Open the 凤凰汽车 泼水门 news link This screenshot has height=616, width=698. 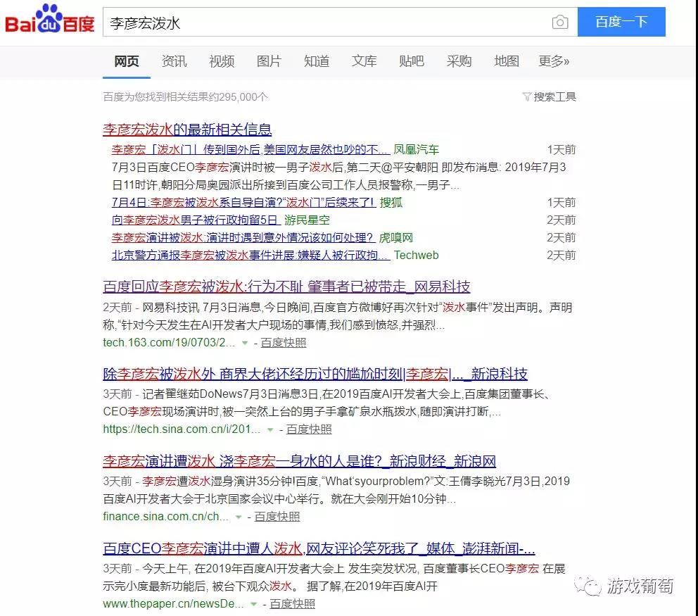pos(250,149)
